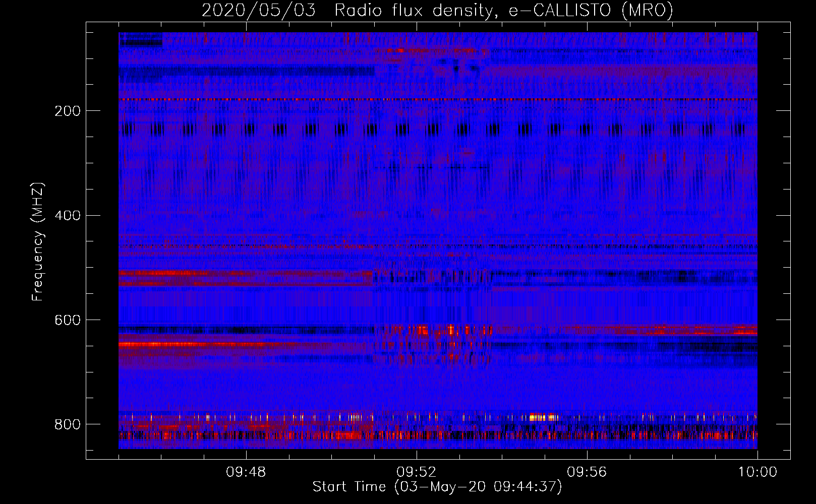Click the 600 frequency tick label
This screenshot has width=816, height=504.
coord(67,321)
